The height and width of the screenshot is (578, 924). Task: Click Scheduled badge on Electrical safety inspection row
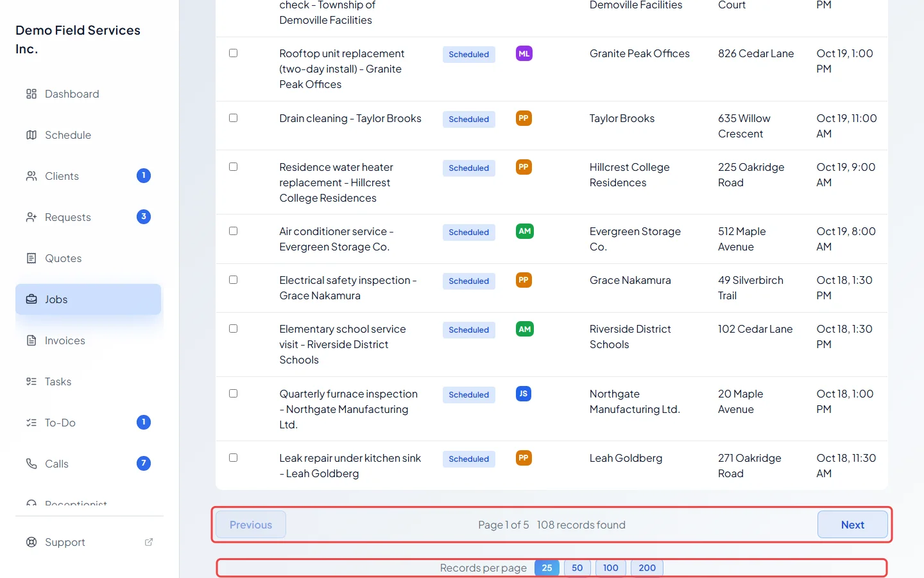[469, 281]
